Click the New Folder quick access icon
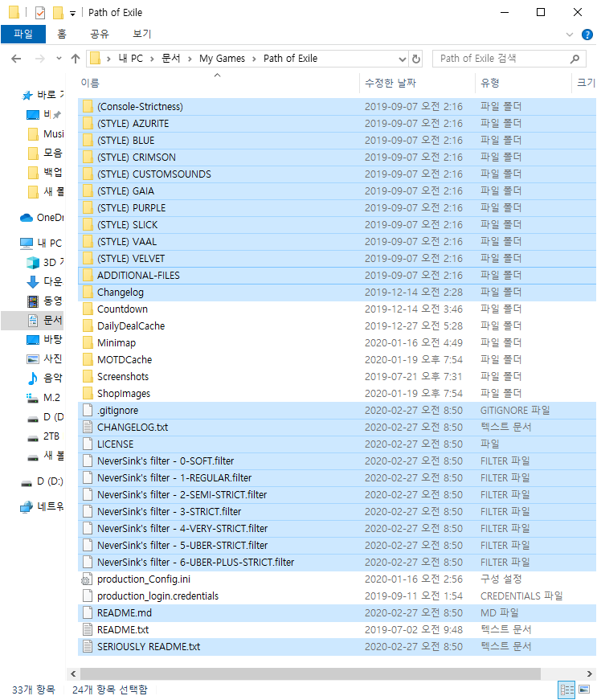 point(58,13)
